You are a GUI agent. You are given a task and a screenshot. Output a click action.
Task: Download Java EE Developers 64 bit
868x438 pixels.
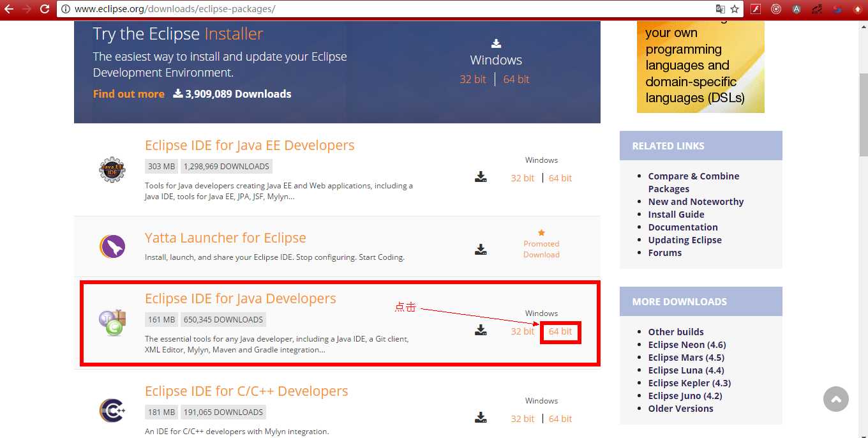[560, 178]
